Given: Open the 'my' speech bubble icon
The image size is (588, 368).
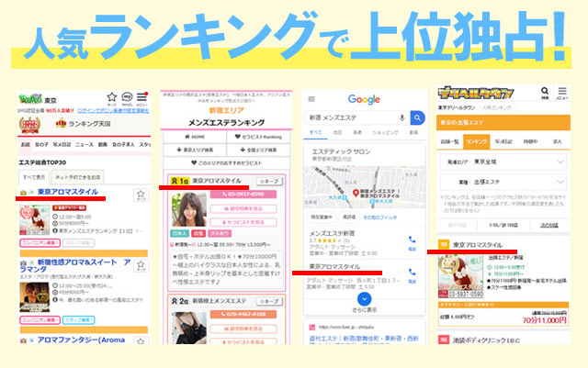Looking at the screenshot, I should (x=127, y=97).
